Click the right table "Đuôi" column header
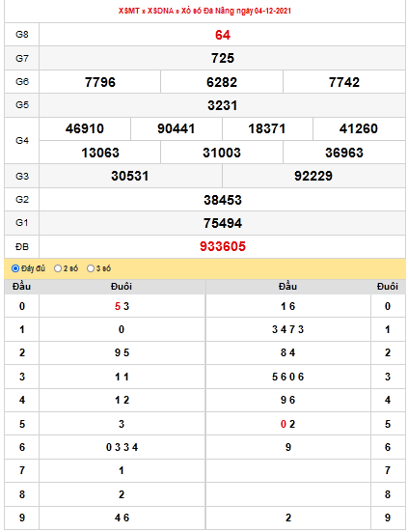408x532 pixels. 388,287
